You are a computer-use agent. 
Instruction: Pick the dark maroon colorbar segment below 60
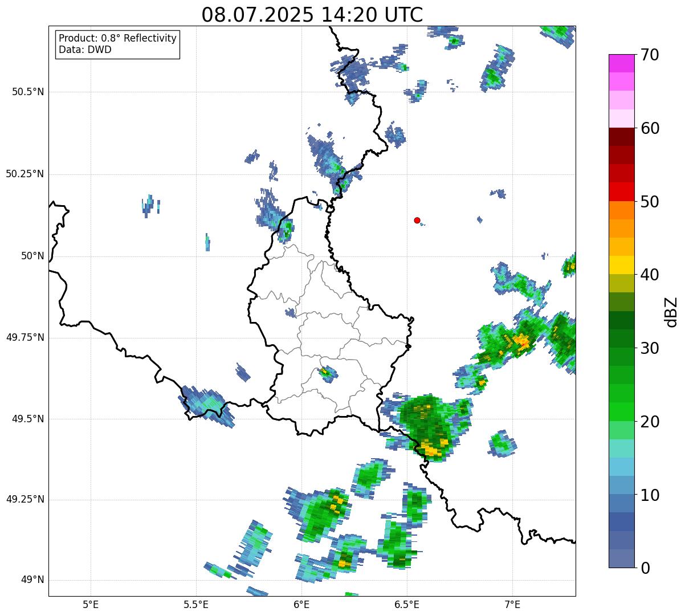pos(621,137)
